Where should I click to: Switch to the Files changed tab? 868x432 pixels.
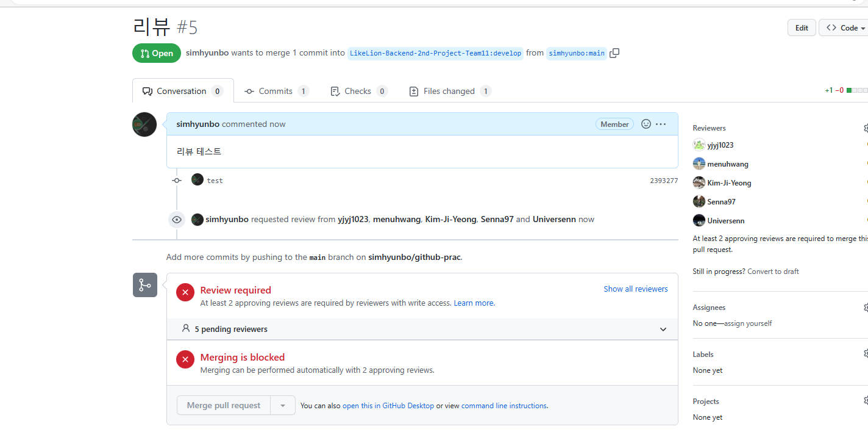[x=450, y=91]
